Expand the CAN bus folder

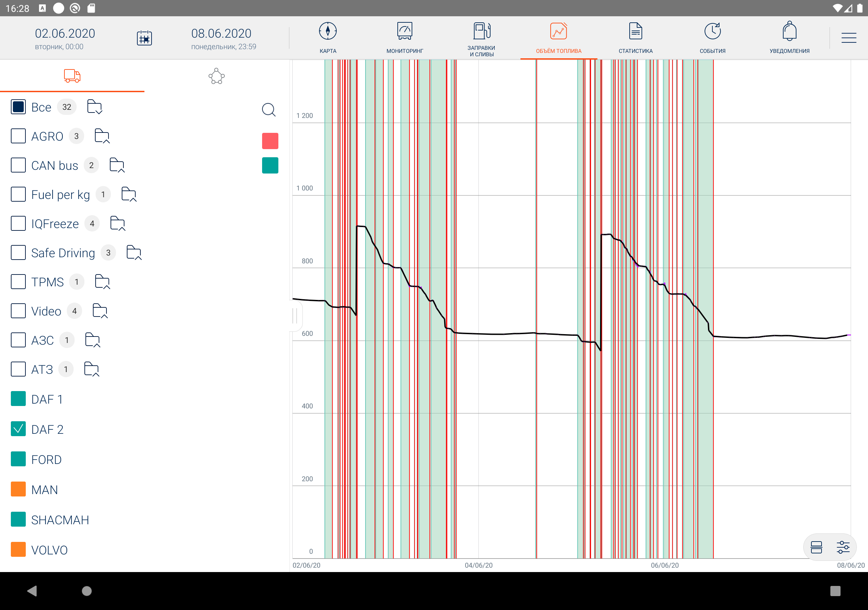[x=117, y=165]
